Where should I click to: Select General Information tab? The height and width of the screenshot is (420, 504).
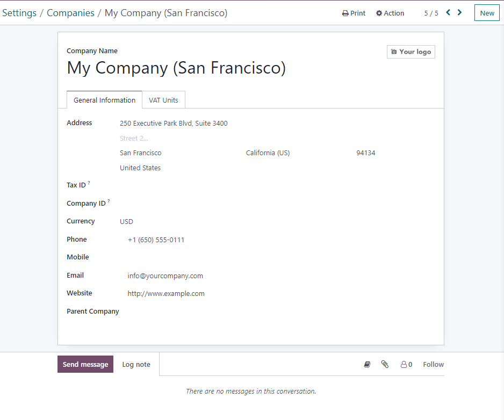104,100
